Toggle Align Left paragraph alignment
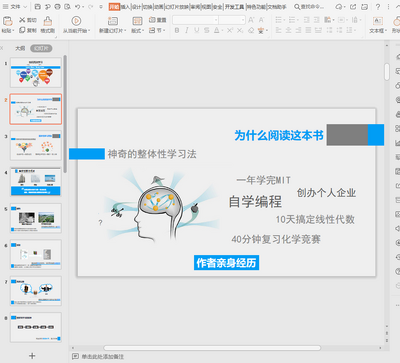The width and height of the screenshot is (400, 363). tap(279, 30)
